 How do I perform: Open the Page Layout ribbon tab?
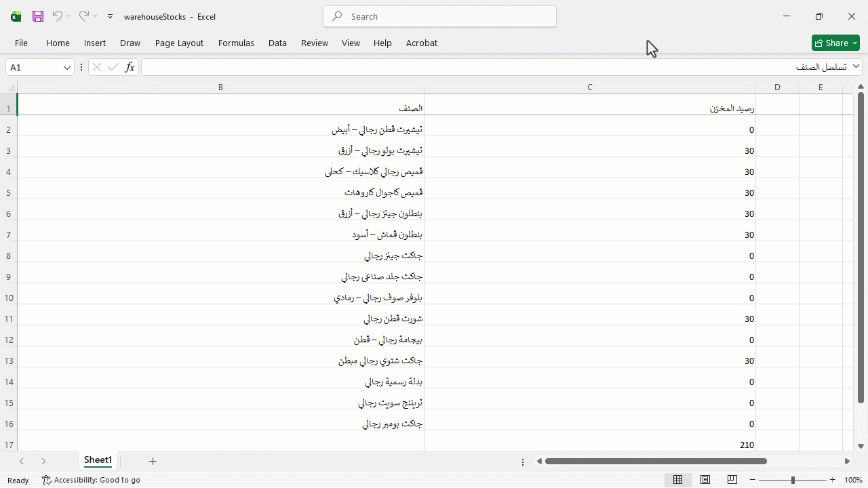click(179, 43)
